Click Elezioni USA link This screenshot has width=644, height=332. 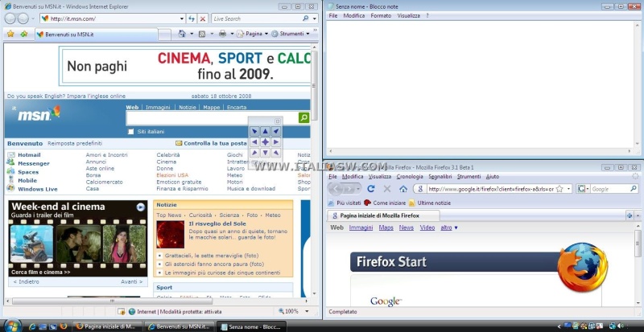point(172,175)
